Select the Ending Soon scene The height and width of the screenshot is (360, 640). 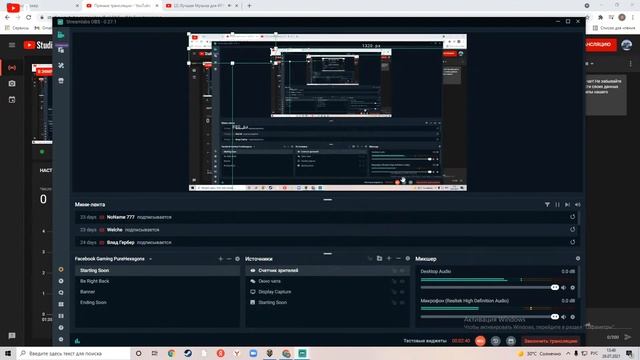point(158,302)
